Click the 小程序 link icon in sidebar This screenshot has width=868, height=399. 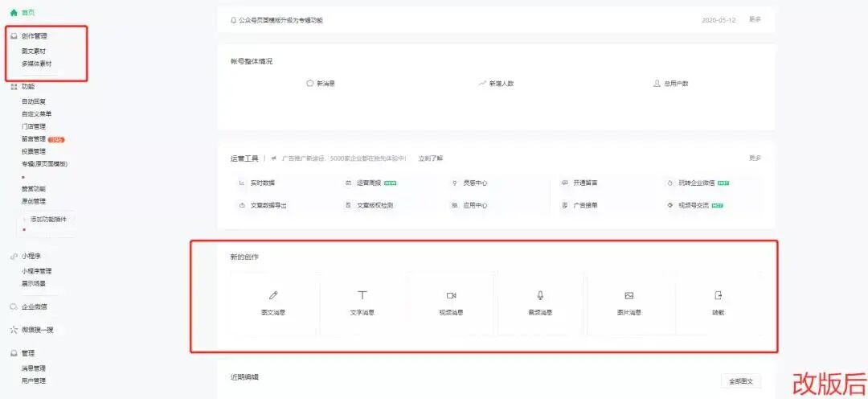point(14,256)
